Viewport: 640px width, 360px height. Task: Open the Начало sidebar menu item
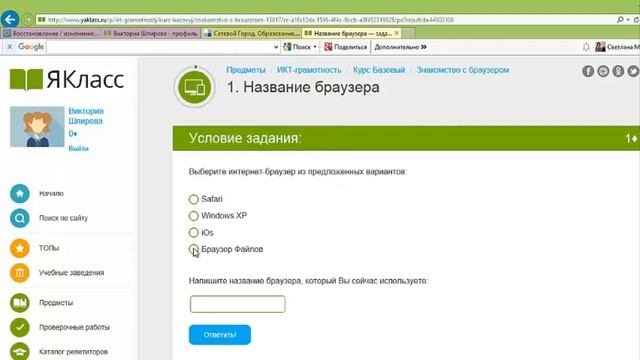(x=51, y=193)
